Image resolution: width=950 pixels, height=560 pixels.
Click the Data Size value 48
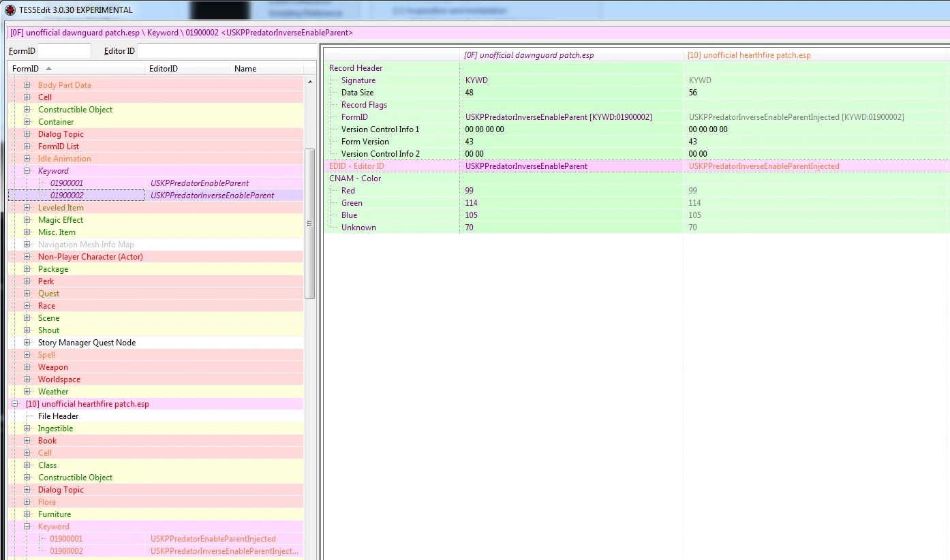470,93
